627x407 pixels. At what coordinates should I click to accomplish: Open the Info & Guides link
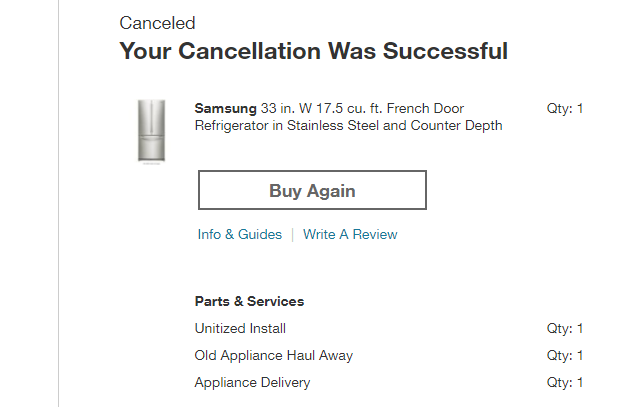[x=240, y=235]
